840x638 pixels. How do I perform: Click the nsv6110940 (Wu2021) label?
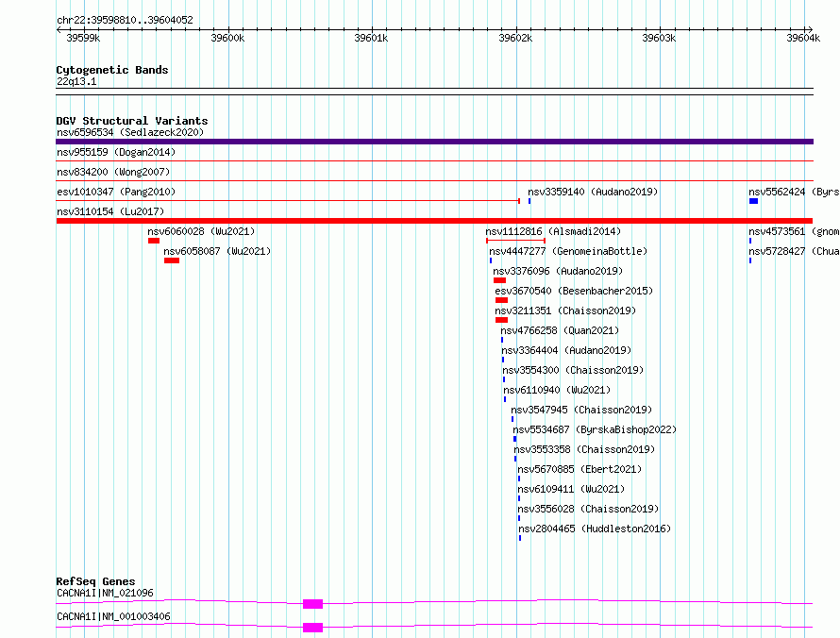557,390
